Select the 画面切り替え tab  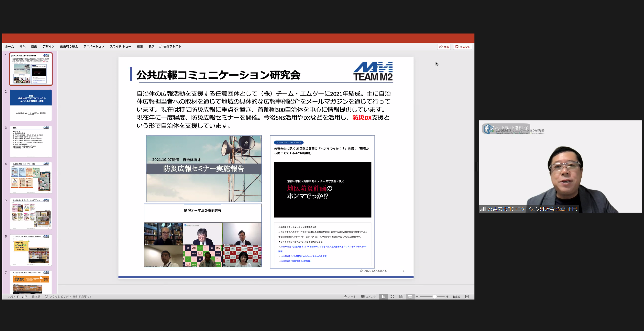(x=69, y=47)
